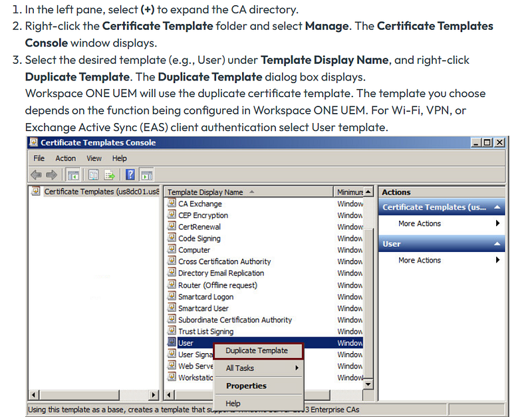This screenshot has height=417, width=532.
Task: Expand More Actions under User section
Action: (x=442, y=260)
